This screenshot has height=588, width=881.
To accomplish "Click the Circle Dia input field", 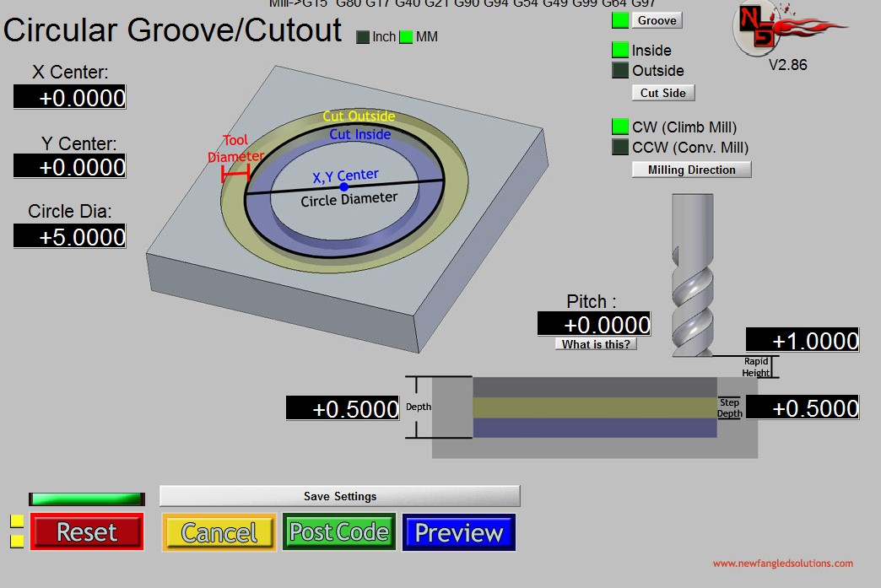I will click(69, 237).
